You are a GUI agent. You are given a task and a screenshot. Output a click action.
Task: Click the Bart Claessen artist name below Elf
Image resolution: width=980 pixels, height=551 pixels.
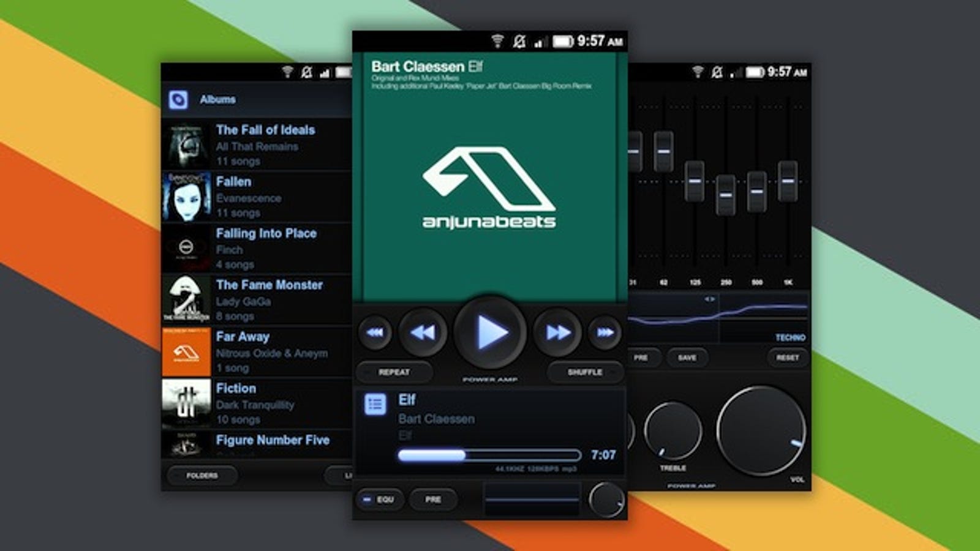(437, 419)
